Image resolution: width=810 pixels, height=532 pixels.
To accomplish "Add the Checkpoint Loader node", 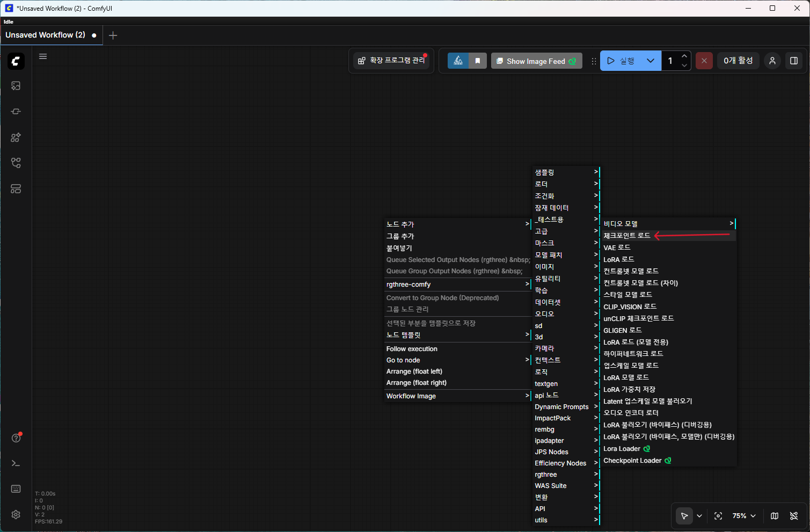I will 668,461.
